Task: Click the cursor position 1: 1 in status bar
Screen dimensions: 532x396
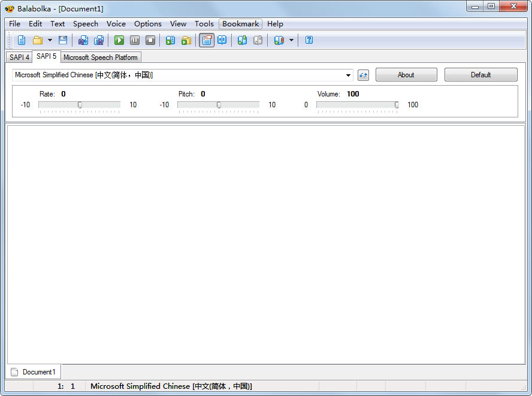Action: (x=66, y=386)
